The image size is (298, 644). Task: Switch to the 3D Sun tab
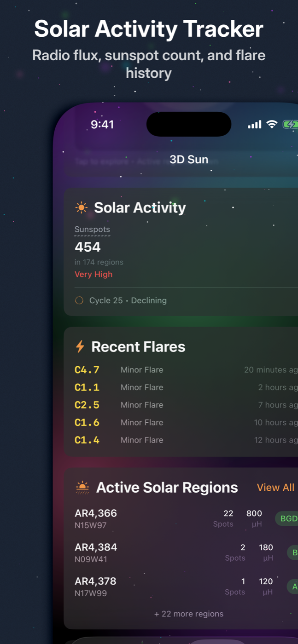pos(189,159)
